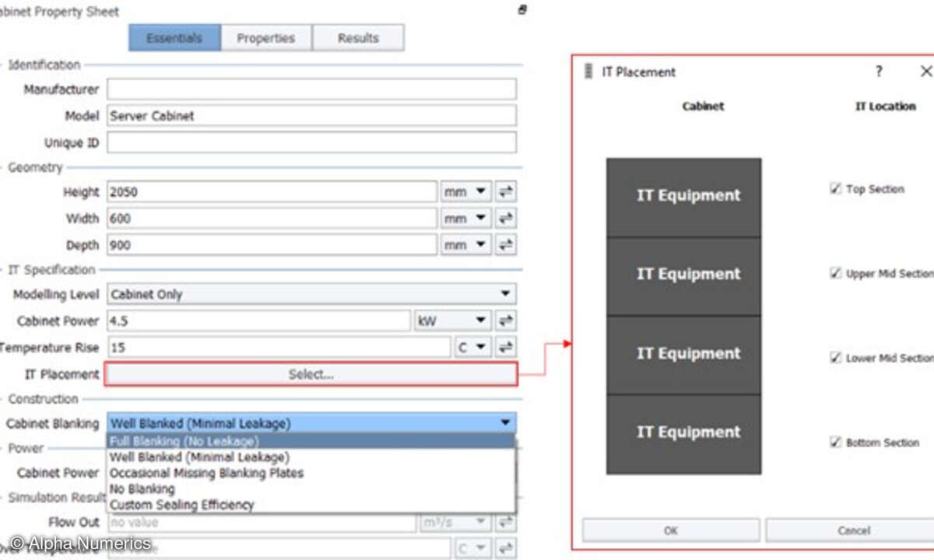This screenshot has width=934, height=560.
Task: Click the Manufacturer input field
Action: click(311, 89)
